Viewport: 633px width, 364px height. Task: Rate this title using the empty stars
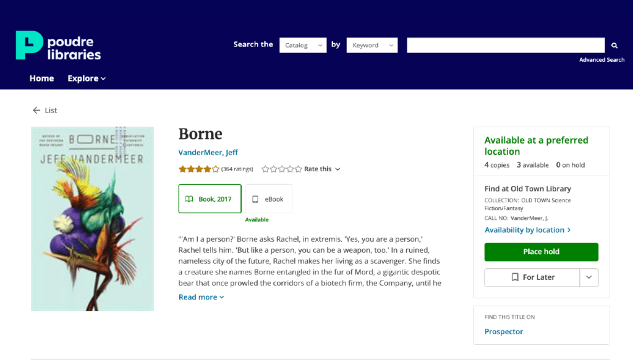(x=282, y=169)
